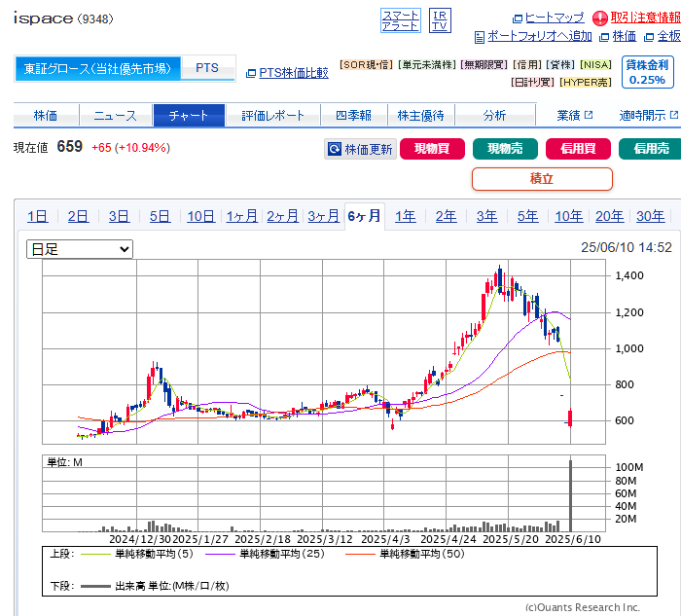Image resolution: width=681 pixels, height=616 pixels.
Task: Open the 株価 link at top right
Action: pyautogui.click(x=625, y=36)
